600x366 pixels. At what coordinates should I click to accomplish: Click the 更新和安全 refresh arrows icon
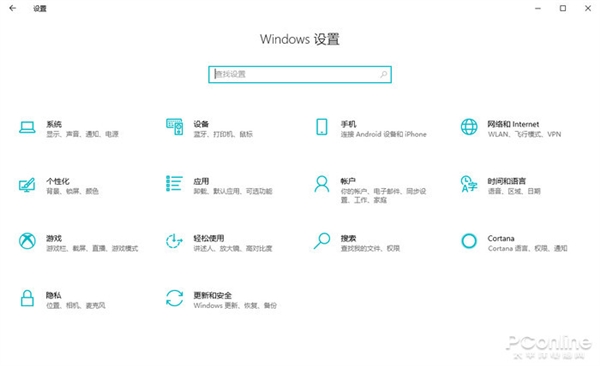pyautogui.click(x=174, y=298)
